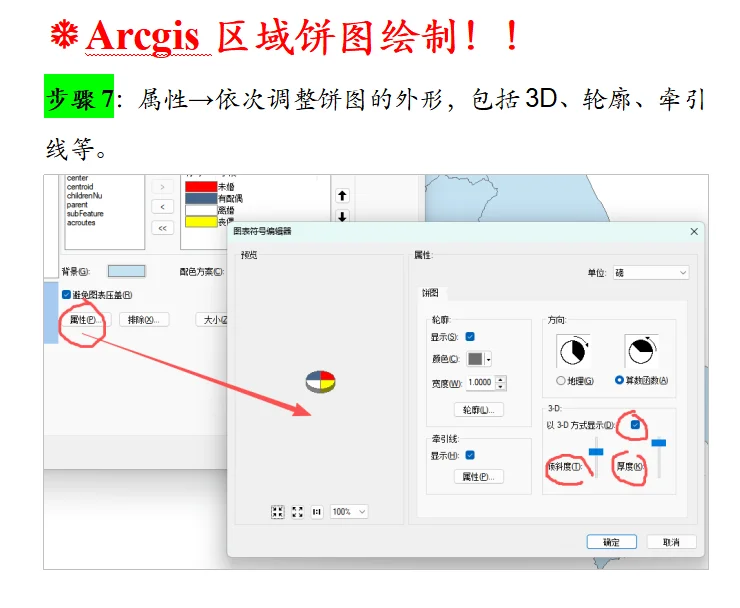Select 'subFeature' in the field list
740x608 pixels.
coord(85,213)
